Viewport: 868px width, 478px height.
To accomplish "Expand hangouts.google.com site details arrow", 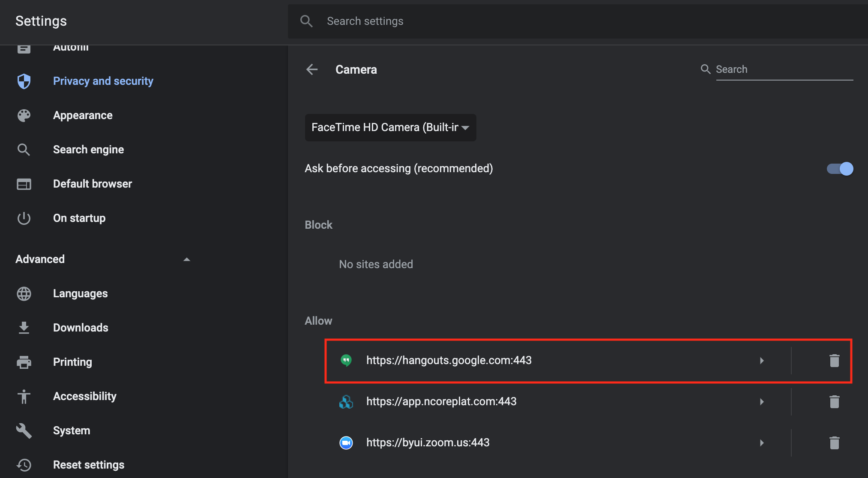I will [762, 361].
